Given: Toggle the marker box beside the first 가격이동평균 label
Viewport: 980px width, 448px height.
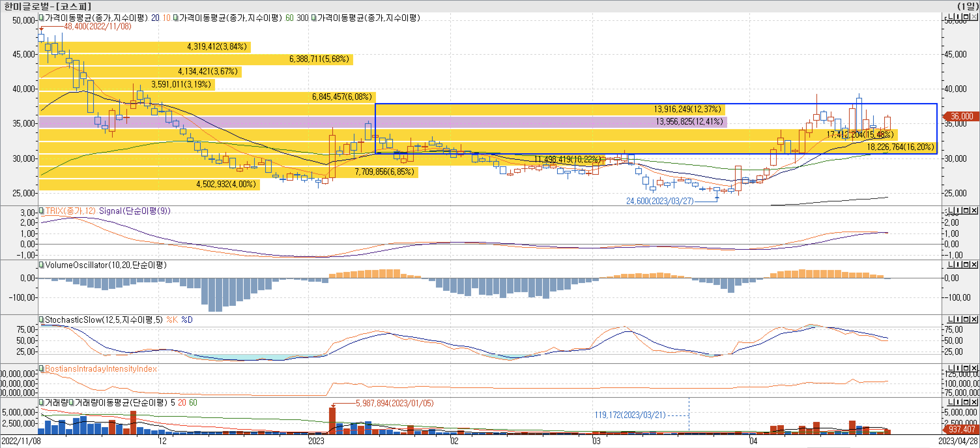Looking at the screenshot, I should tap(41, 18).
